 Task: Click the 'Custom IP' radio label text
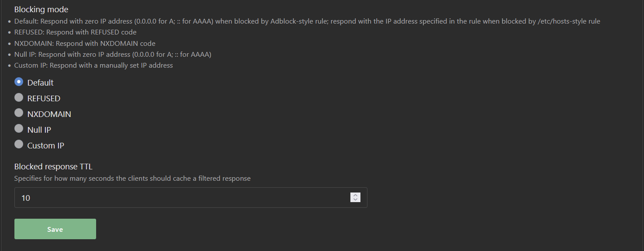pos(45,146)
